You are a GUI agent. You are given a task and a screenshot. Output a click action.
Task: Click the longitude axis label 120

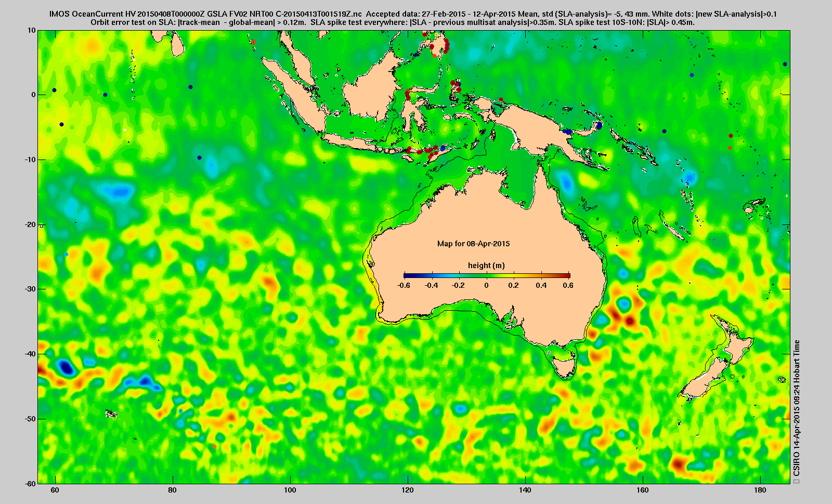point(408,490)
